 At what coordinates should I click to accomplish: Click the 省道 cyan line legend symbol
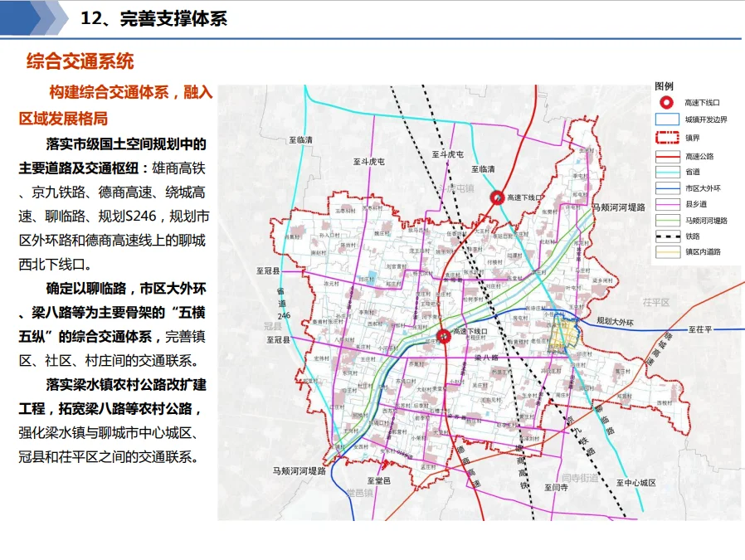pyautogui.click(x=666, y=172)
